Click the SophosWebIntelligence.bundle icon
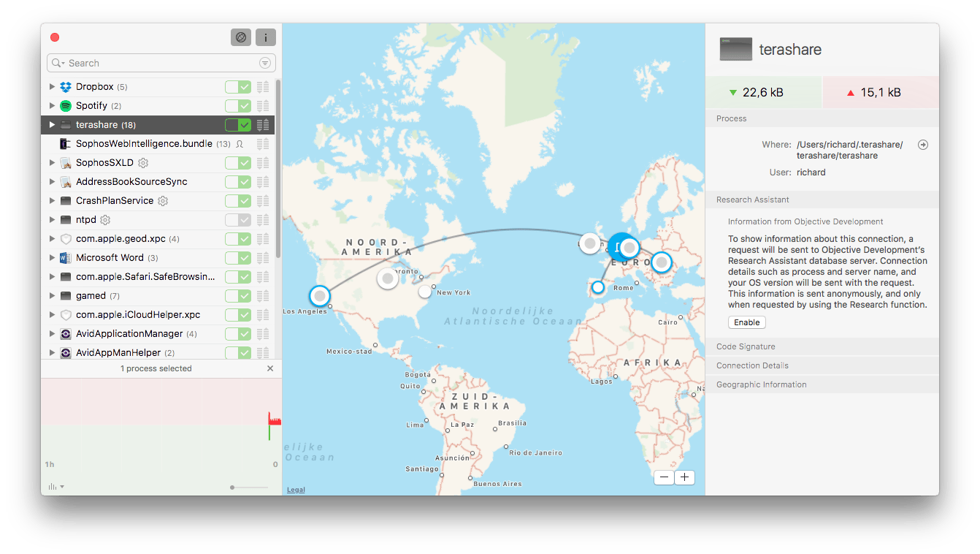Viewport: 980px width, 554px height. pyautogui.click(x=66, y=144)
